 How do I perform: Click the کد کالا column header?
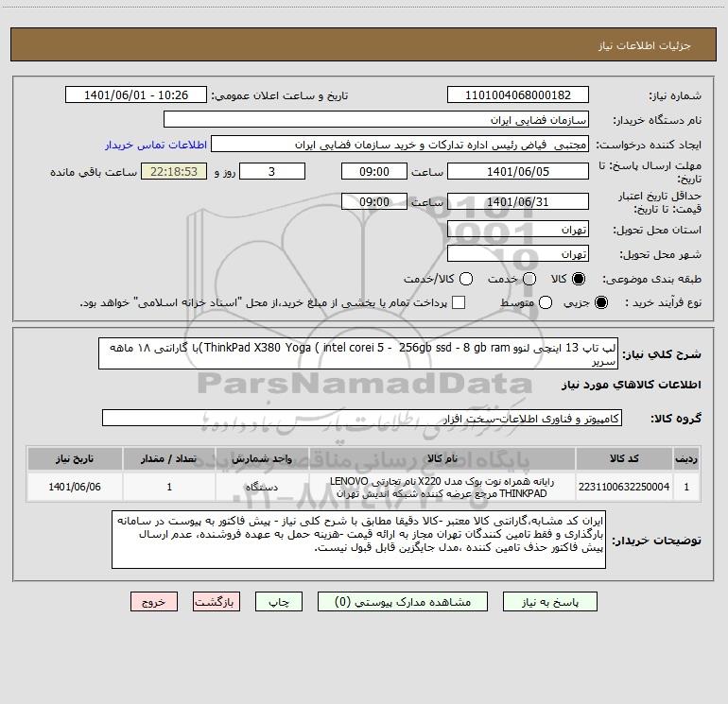624,458
